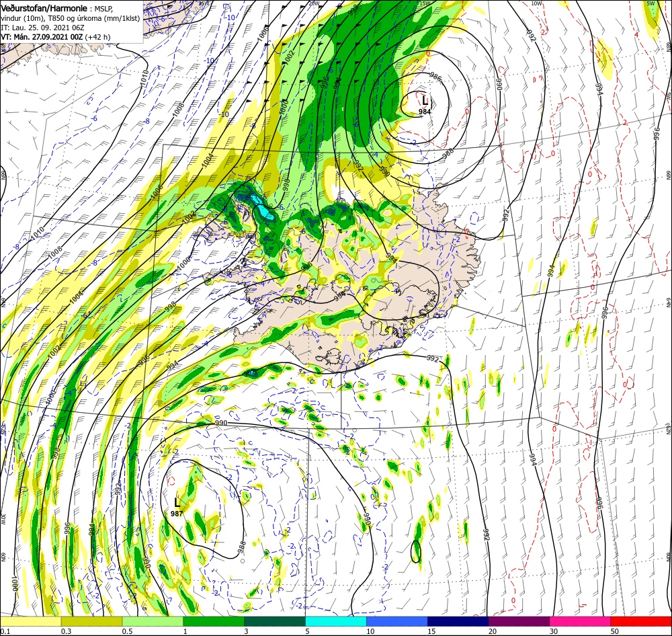Pick the light green 0.5 legend swatch

tap(153, 621)
